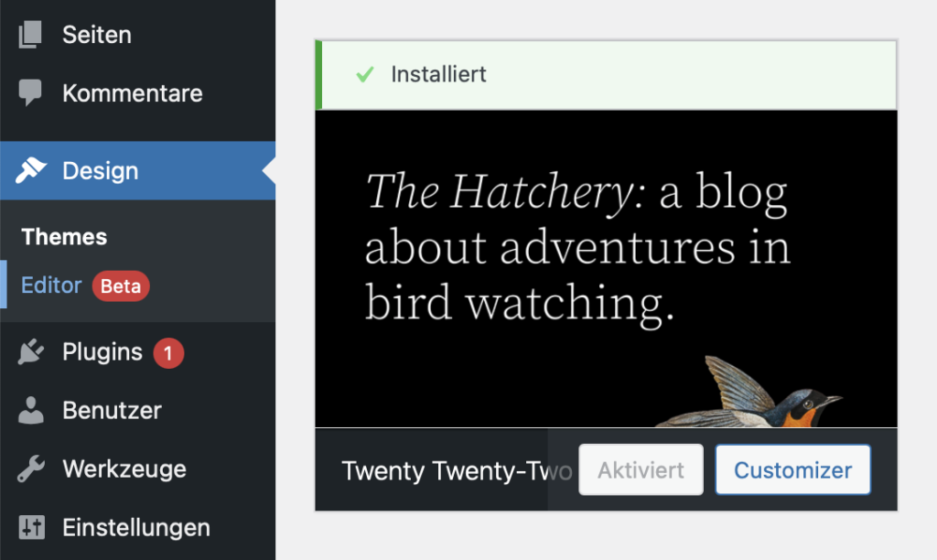Open the Werkzeuge menu label

(124, 469)
